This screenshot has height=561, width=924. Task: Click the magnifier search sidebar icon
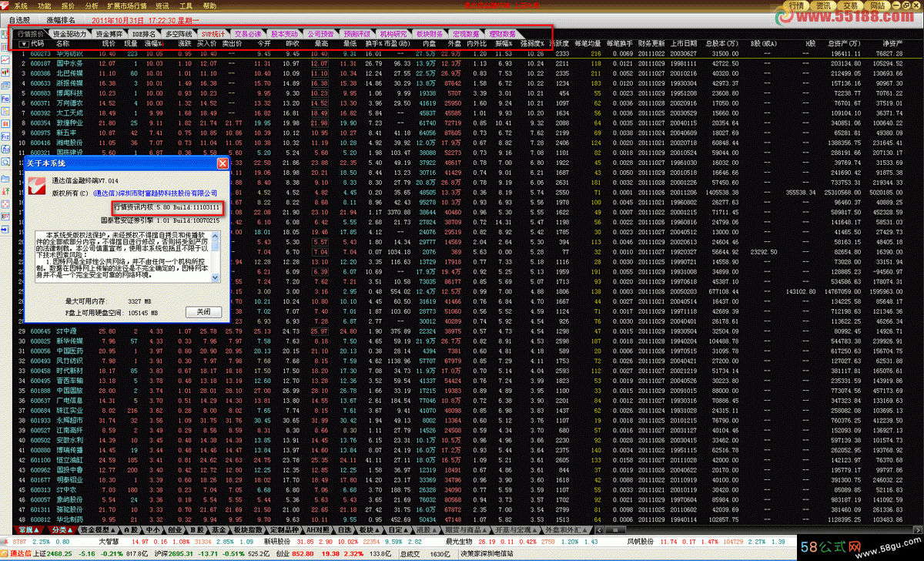pos(5,161)
